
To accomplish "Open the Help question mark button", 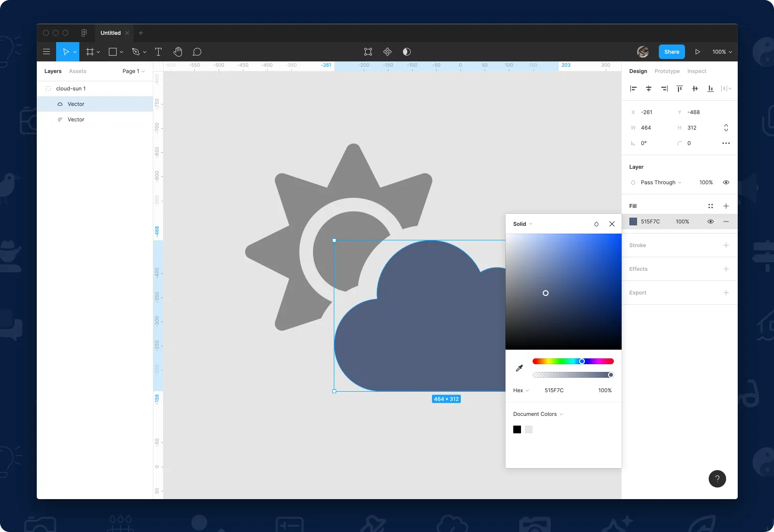I will click(x=717, y=479).
